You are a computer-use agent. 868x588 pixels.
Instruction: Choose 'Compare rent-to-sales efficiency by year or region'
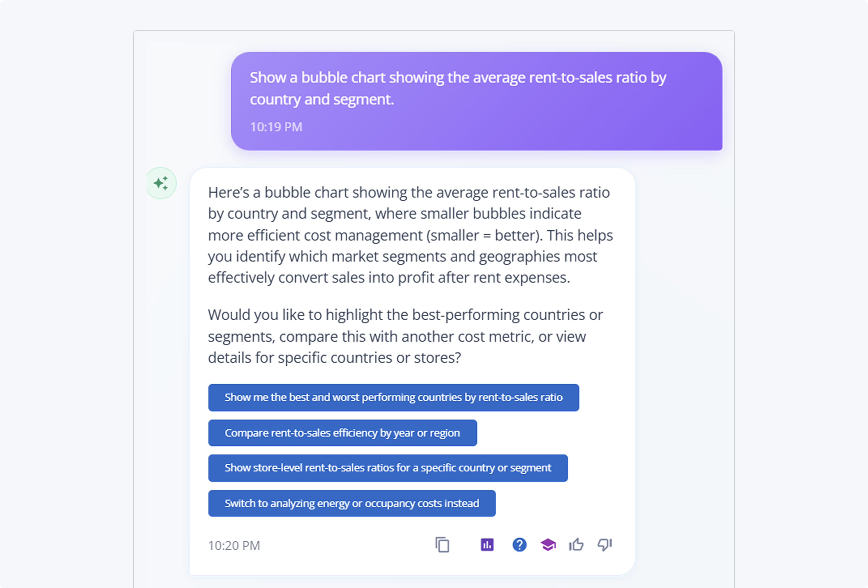pos(342,433)
